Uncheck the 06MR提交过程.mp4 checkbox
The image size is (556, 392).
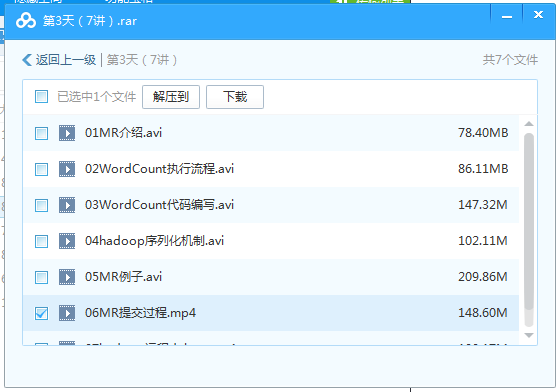tap(41, 313)
